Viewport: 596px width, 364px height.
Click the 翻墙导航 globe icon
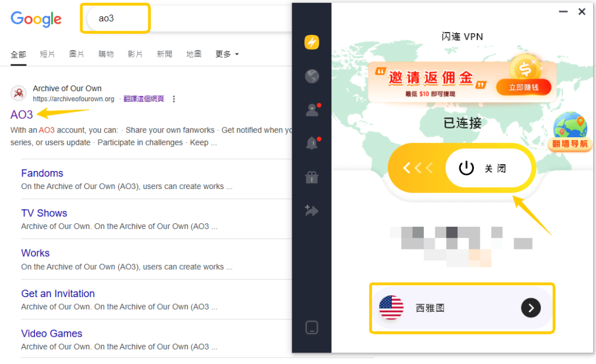pos(570,131)
